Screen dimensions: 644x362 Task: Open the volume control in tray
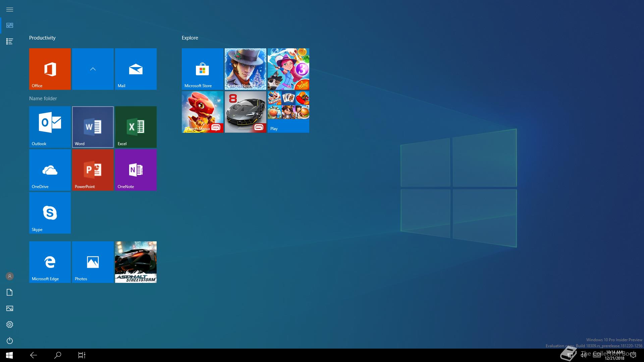(583, 355)
